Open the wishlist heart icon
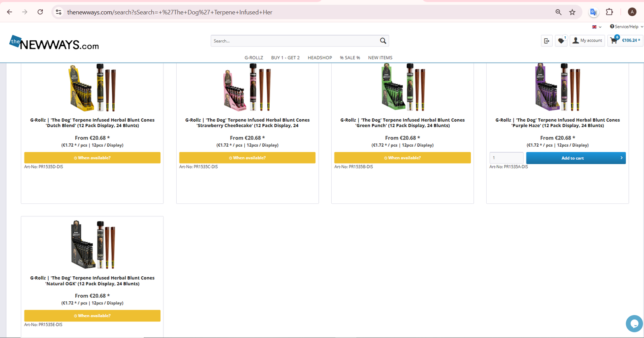Image resolution: width=644 pixels, height=338 pixels. click(561, 41)
